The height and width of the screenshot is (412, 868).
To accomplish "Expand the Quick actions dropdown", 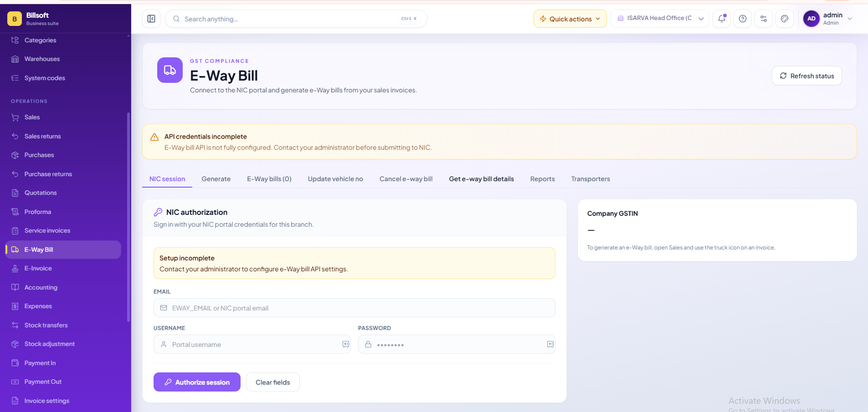I will [x=570, y=19].
